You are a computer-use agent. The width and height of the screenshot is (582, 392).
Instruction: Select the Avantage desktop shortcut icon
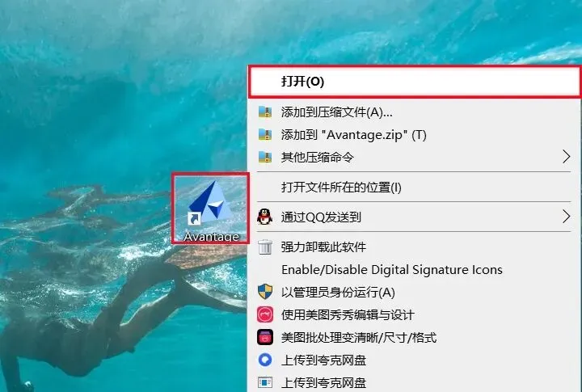[210, 208]
